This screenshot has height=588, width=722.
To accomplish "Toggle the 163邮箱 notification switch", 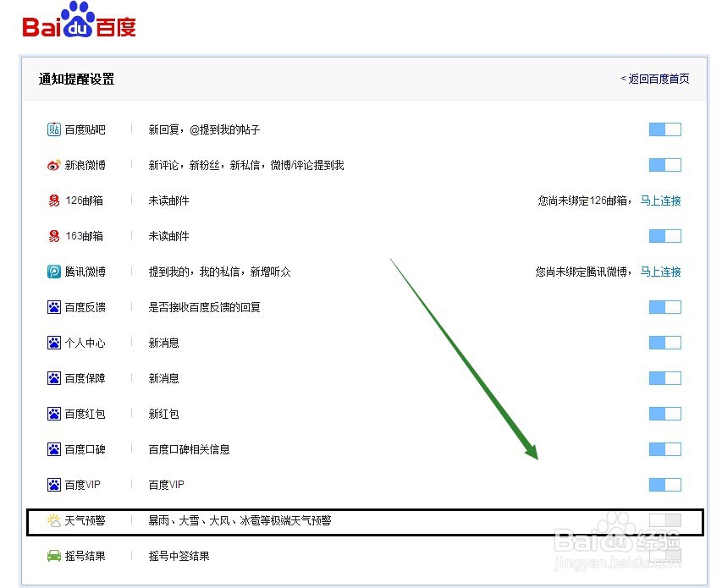I will tap(665, 236).
